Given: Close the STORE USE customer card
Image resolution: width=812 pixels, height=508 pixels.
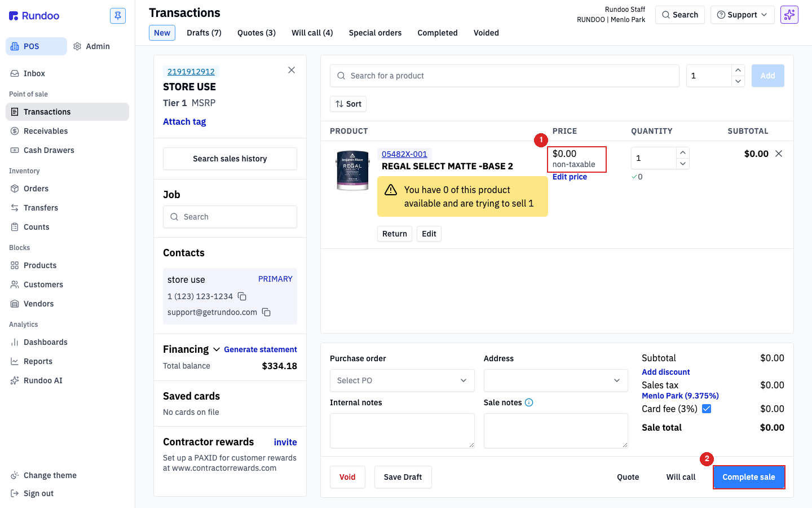Looking at the screenshot, I should click(292, 70).
